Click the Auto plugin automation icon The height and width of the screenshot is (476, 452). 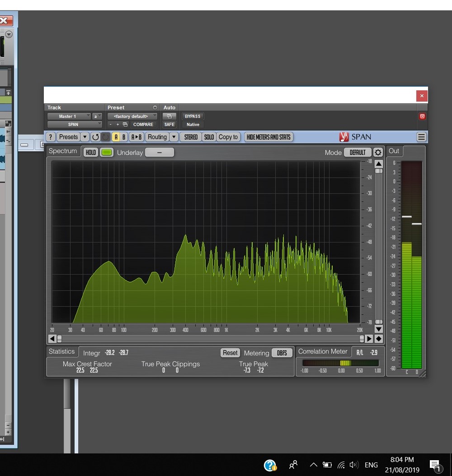coord(169,116)
